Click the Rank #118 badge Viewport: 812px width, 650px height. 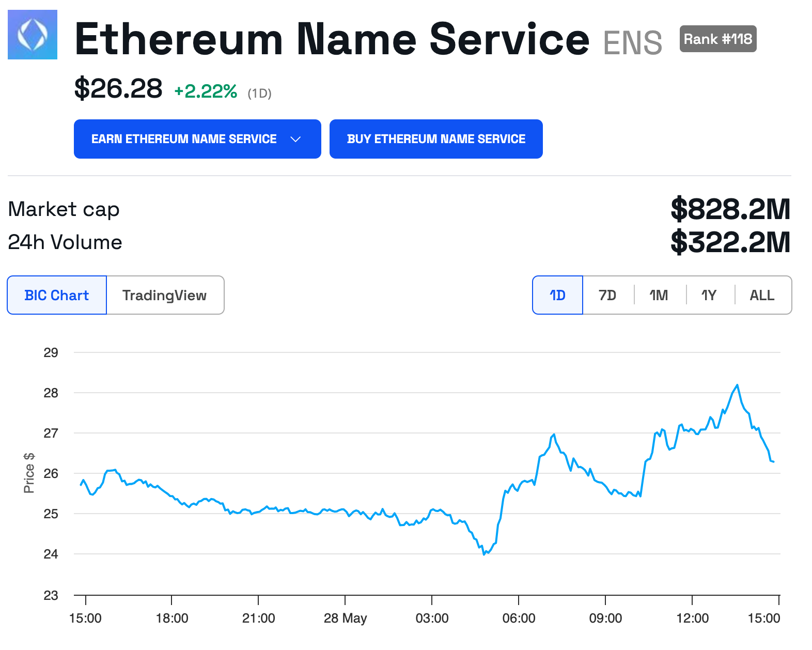click(x=717, y=39)
